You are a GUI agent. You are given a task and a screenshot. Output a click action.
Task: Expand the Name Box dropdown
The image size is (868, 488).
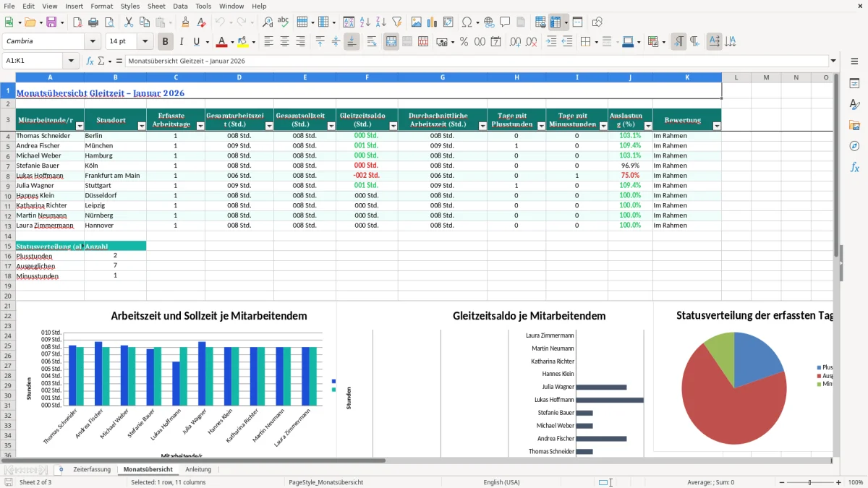point(71,61)
